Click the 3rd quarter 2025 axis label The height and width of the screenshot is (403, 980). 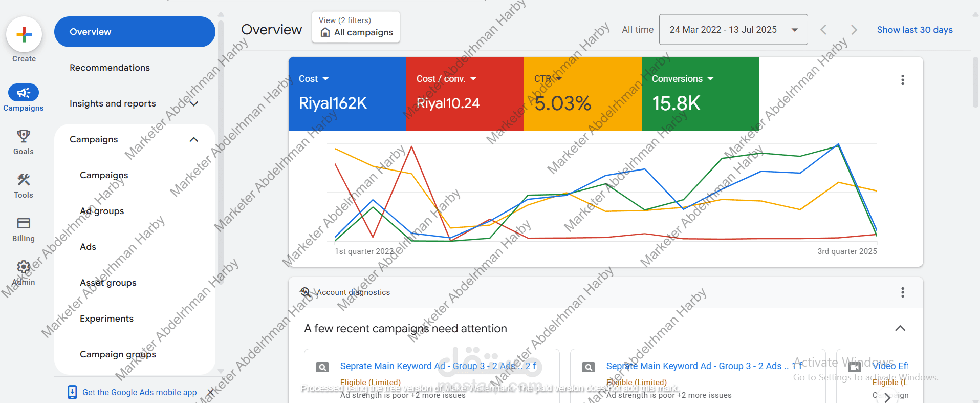[847, 251]
